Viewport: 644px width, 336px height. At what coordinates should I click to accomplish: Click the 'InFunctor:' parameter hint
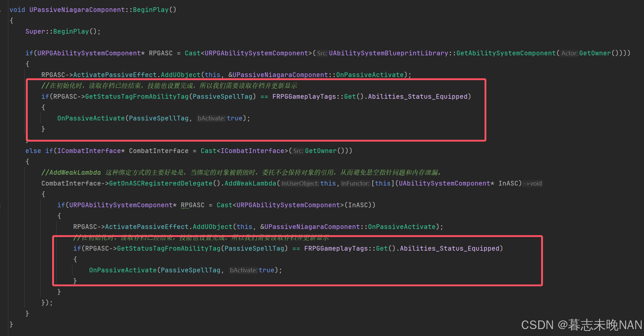[x=355, y=183]
